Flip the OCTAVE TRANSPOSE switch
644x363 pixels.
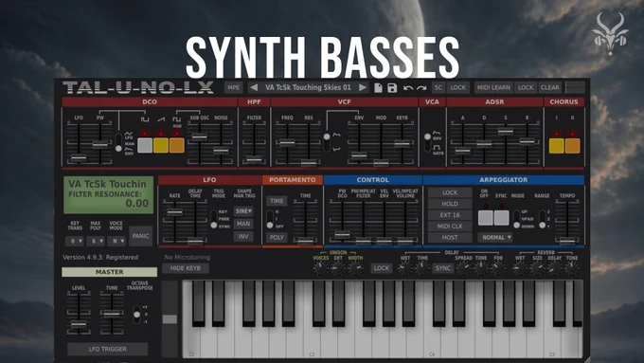tap(136, 315)
